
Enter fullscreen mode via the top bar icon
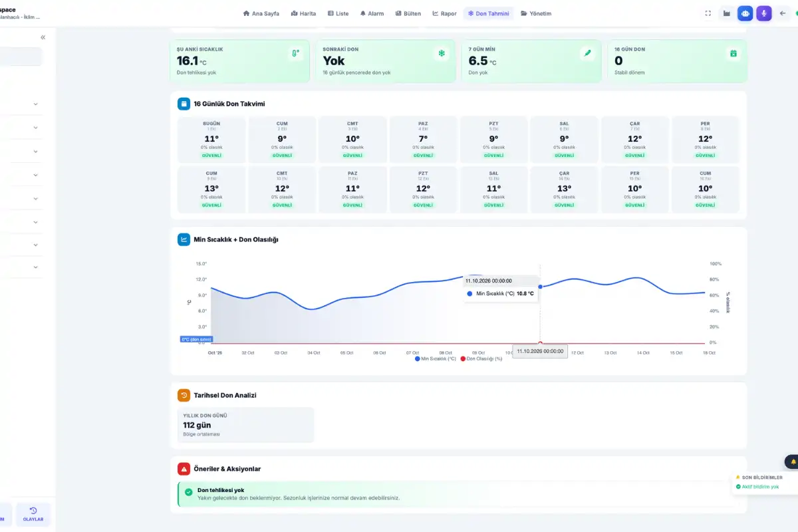708,13
